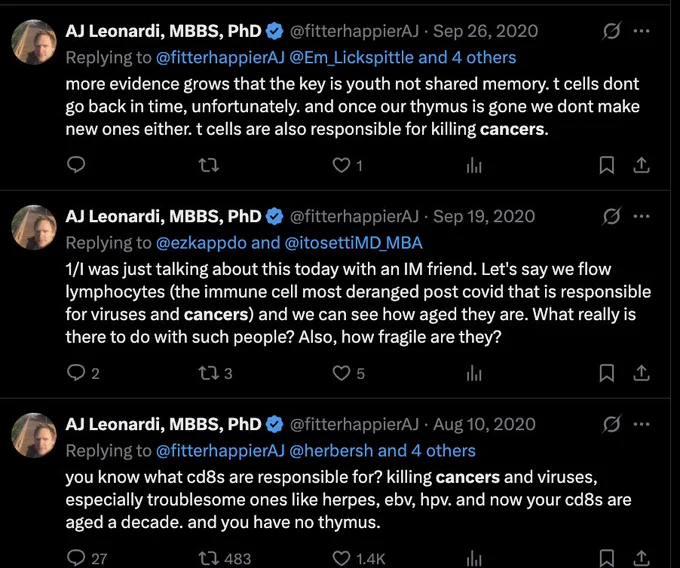Open more options on Sep 19 tweet
680x568 pixels.
coord(641,216)
